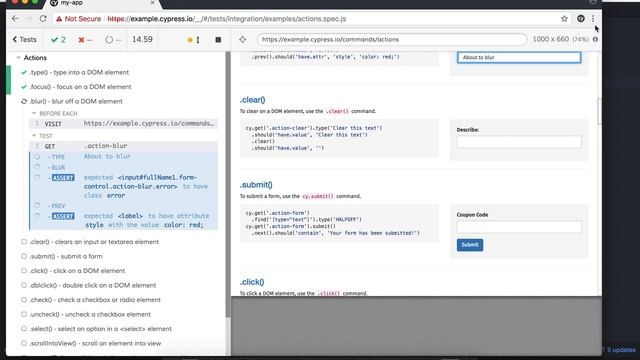This screenshot has width=640, height=360.
Task: Click the pending box for .uncheck() test
Action: (x=24, y=314)
